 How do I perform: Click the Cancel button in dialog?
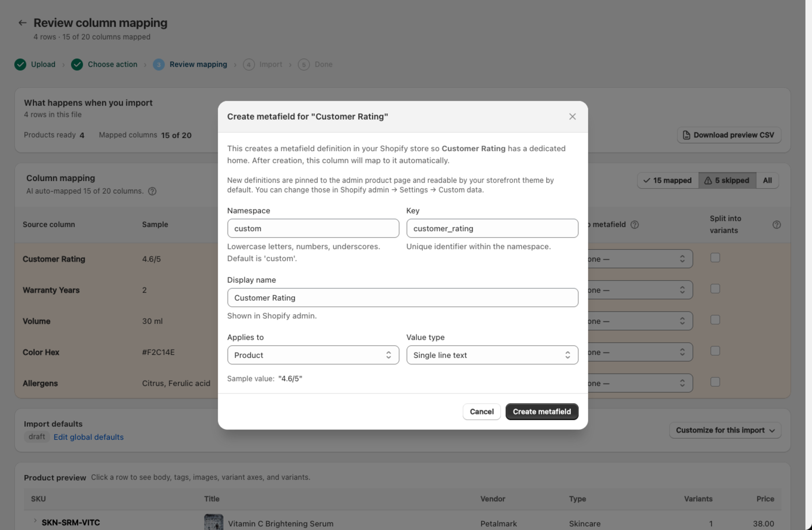click(482, 412)
